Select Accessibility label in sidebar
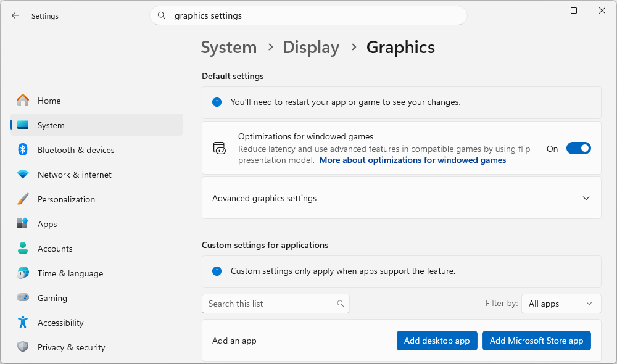Screen dimensions: 617x364 (60, 323)
